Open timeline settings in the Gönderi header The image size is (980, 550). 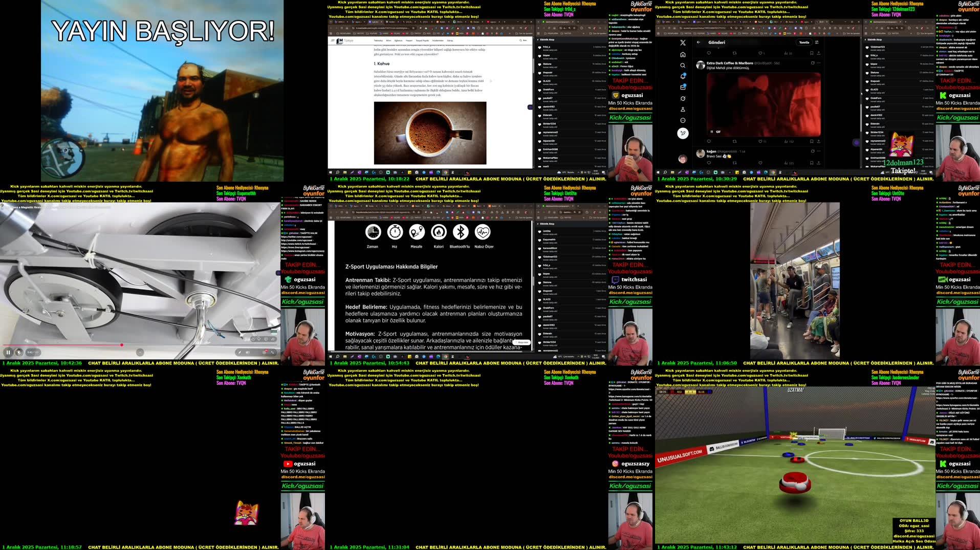pyautogui.click(x=817, y=42)
